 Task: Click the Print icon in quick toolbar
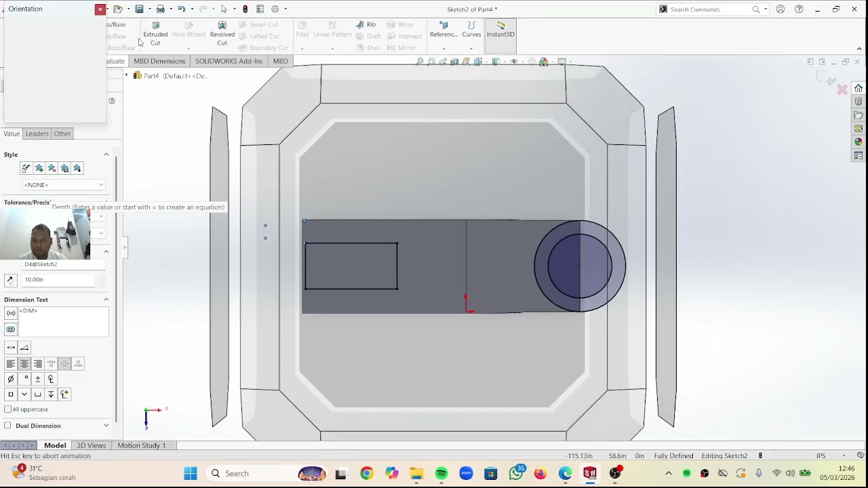point(161,9)
